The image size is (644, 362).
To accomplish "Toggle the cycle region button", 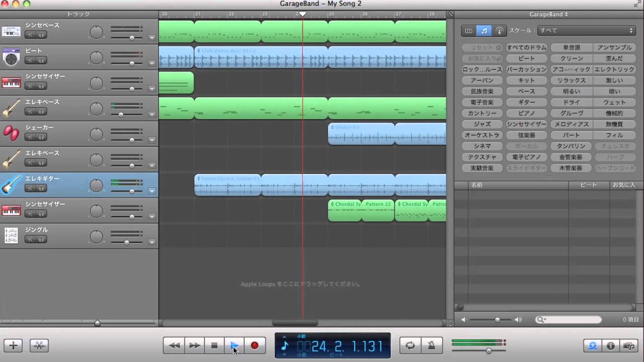I will [x=410, y=345].
